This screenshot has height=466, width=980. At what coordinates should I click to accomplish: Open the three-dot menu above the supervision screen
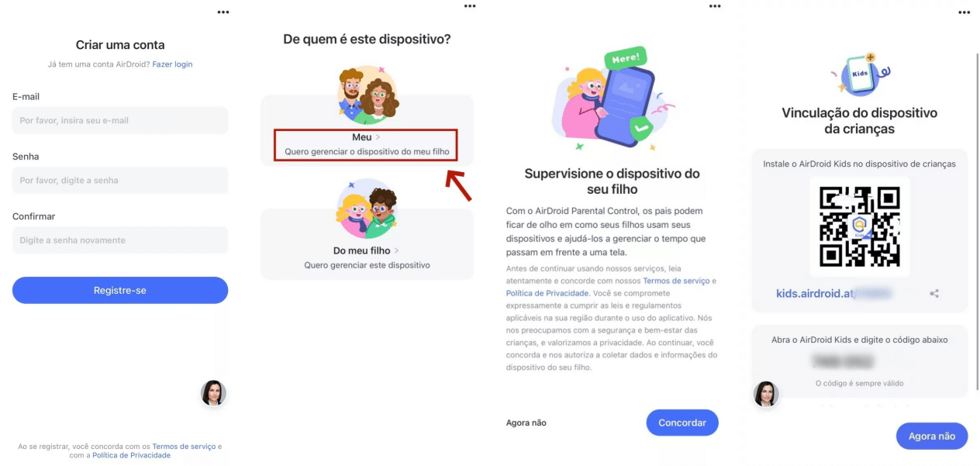tap(715, 6)
